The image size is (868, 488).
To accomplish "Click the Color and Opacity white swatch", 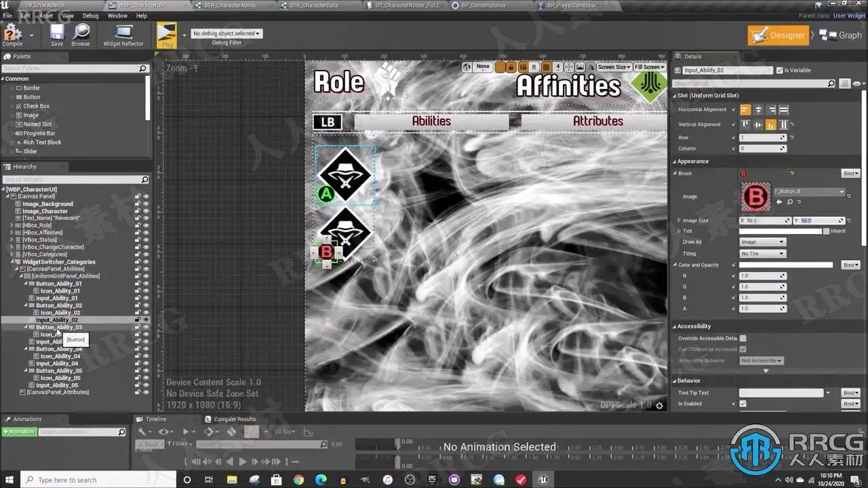I will (x=785, y=265).
